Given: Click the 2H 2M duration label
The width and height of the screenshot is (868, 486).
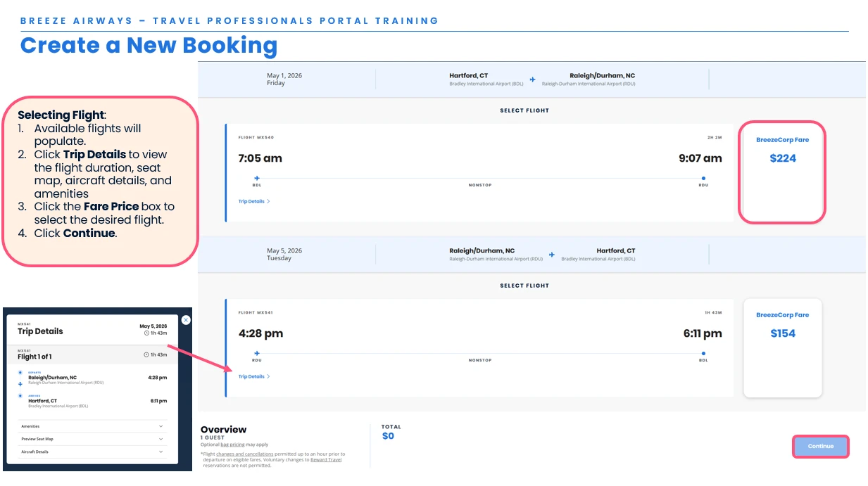Looking at the screenshot, I should pyautogui.click(x=715, y=137).
